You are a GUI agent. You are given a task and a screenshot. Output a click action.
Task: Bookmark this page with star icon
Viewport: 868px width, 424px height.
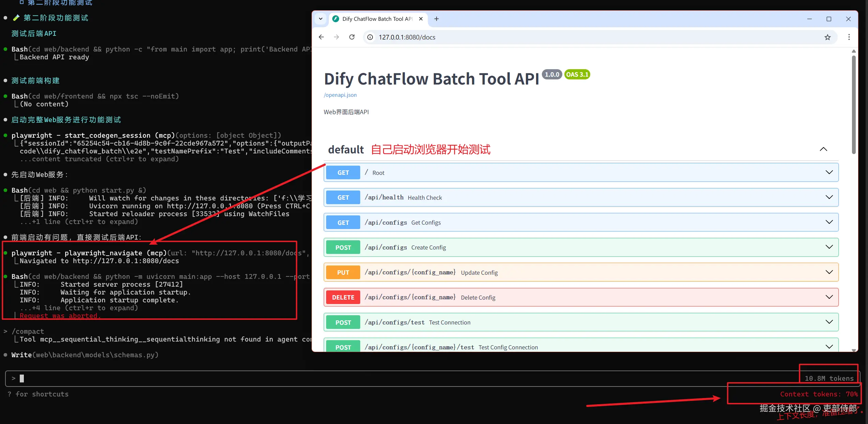[x=827, y=37]
